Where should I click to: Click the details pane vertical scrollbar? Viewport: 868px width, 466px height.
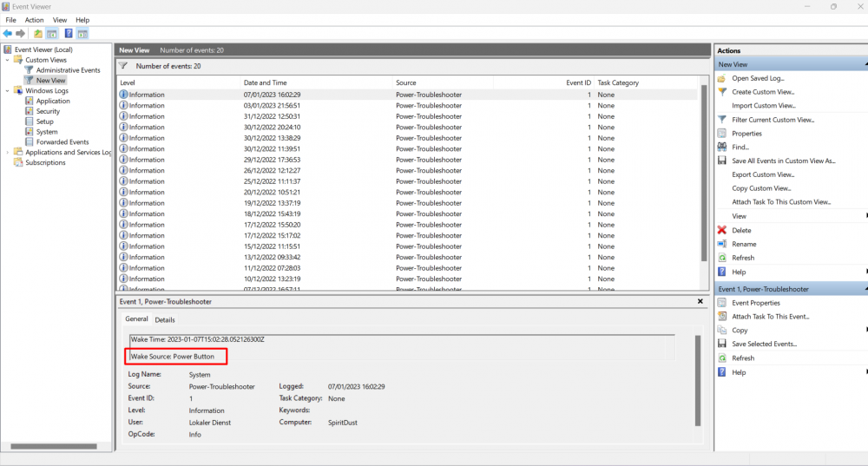pos(698,380)
